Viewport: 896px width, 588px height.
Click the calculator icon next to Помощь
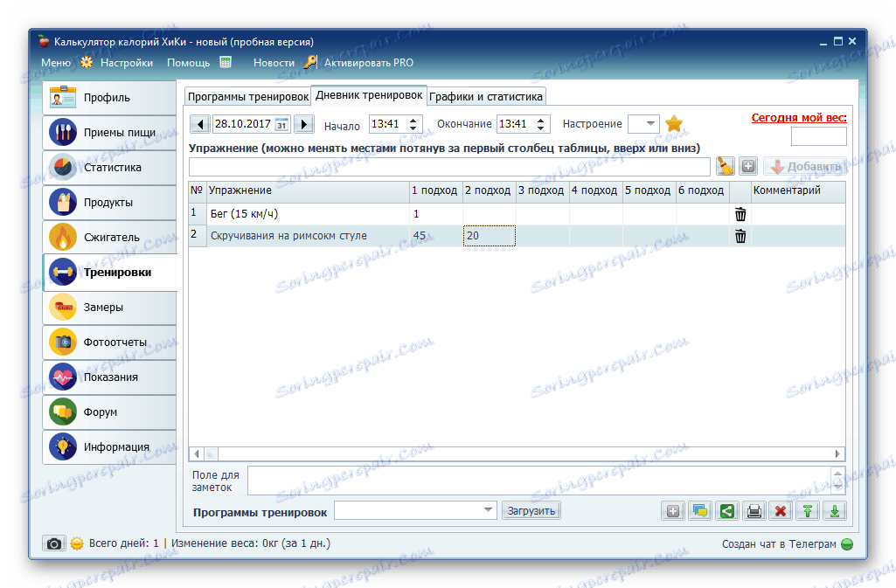click(x=226, y=62)
